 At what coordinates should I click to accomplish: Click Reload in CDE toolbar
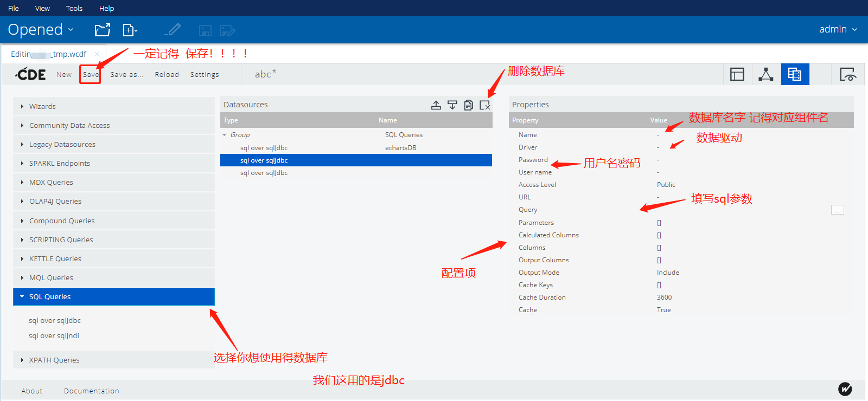tap(167, 75)
